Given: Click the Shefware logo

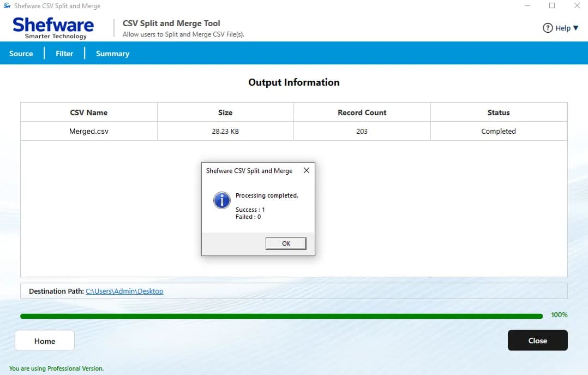Looking at the screenshot, I should tap(53, 28).
